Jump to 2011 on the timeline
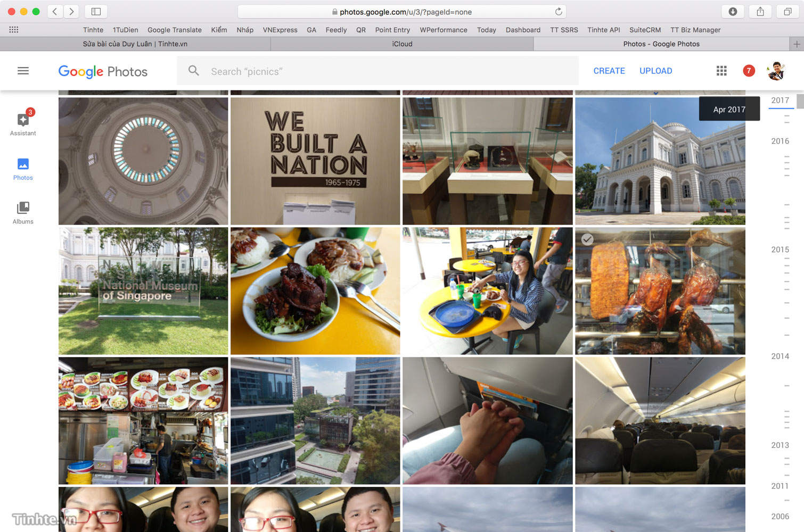 (780, 486)
